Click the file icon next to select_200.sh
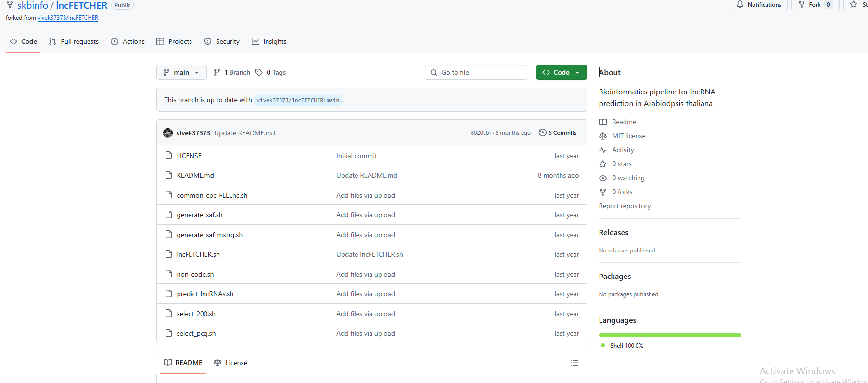 point(168,313)
